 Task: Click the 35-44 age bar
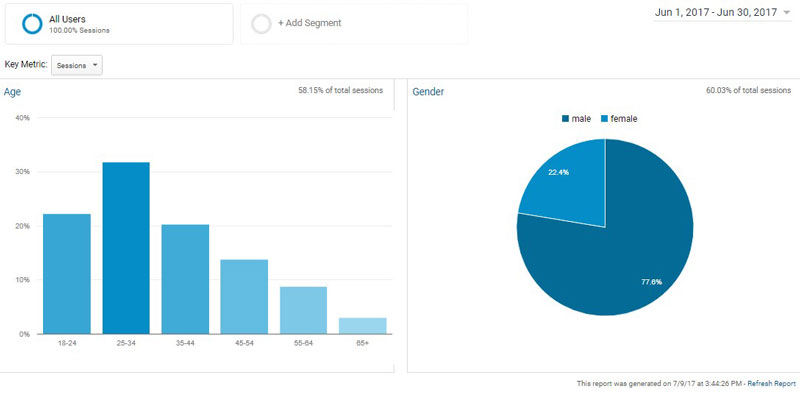tap(185, 279)
